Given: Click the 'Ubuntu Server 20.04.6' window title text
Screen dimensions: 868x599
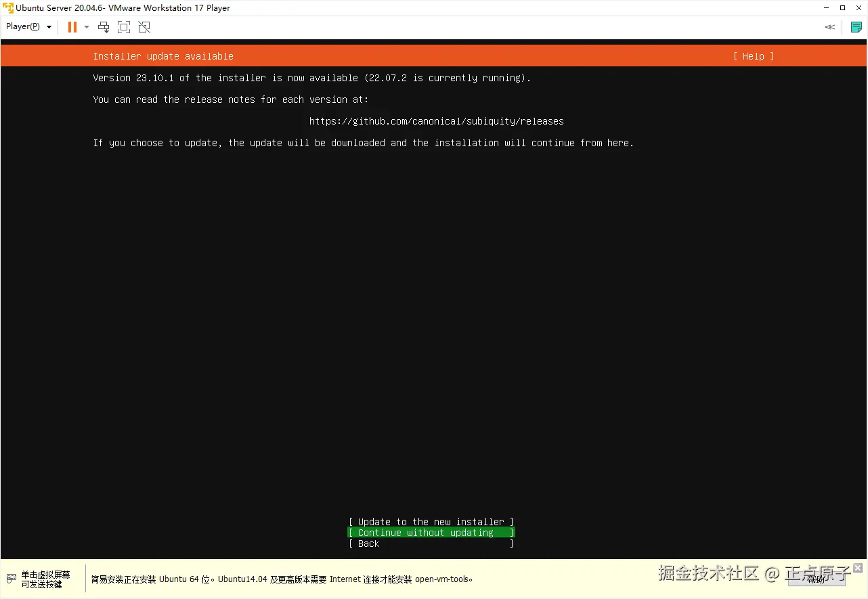Looking at the screenshot, I should (x=123, y=8).
